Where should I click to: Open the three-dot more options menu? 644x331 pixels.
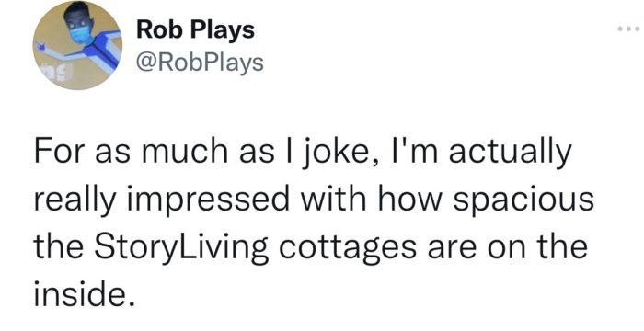point(628,29)
